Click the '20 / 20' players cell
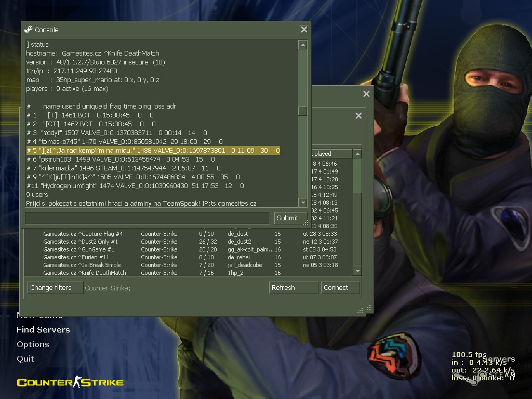 pos(208,249)
